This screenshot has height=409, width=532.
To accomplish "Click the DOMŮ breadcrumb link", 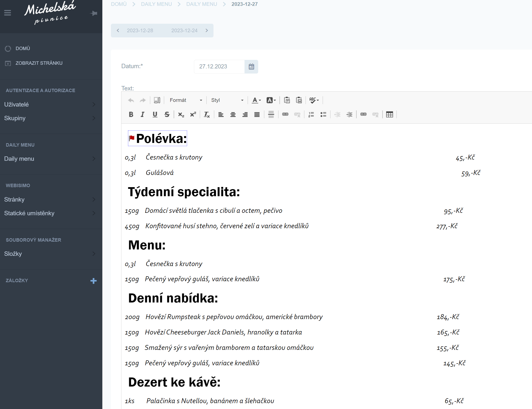I will pos(119,4).
